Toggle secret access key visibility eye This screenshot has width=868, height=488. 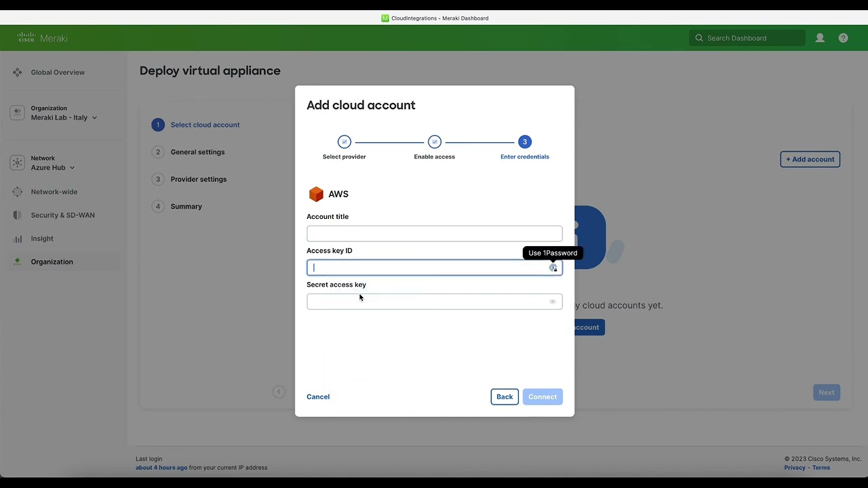pos(553,302)
